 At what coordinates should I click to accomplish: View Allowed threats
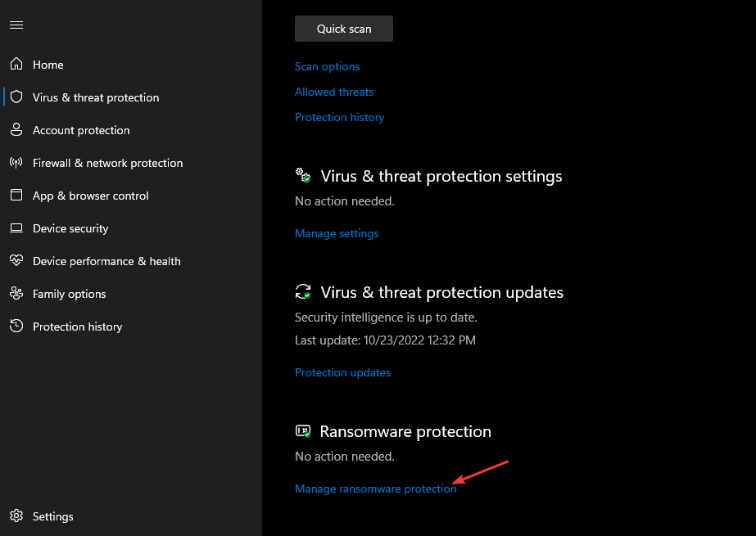pyautogui.click(x=334, y=92)
